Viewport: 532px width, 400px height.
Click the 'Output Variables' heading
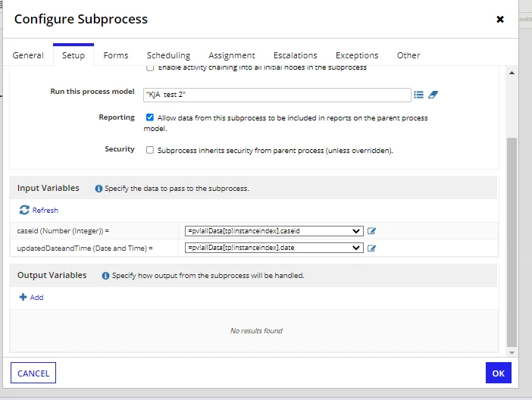[52, 275]
